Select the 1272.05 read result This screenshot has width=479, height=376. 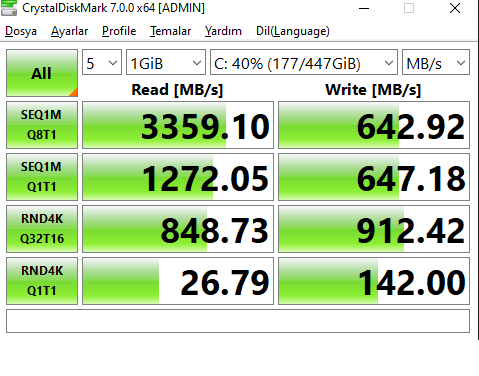(x=178, y=177)
